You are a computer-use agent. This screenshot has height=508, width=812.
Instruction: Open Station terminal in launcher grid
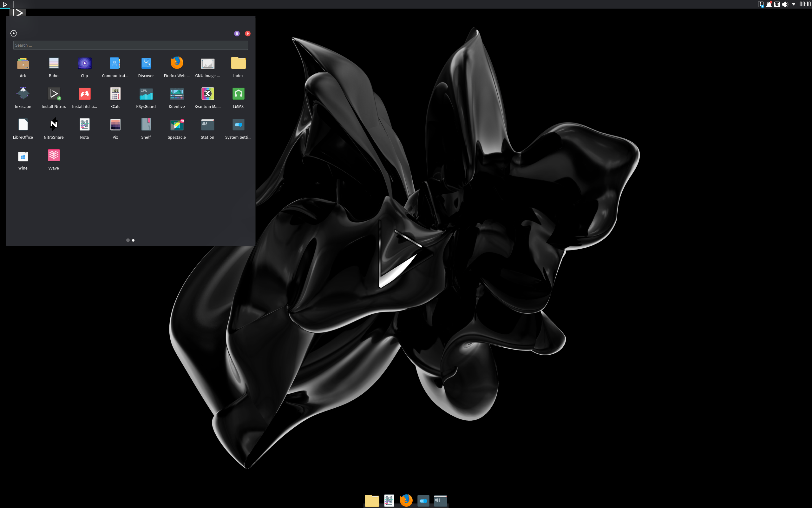tap(208, 129)
